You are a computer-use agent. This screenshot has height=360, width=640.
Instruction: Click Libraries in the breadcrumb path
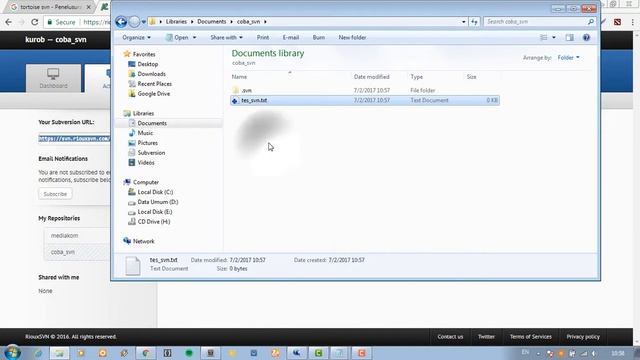click(x=176, y=22)
